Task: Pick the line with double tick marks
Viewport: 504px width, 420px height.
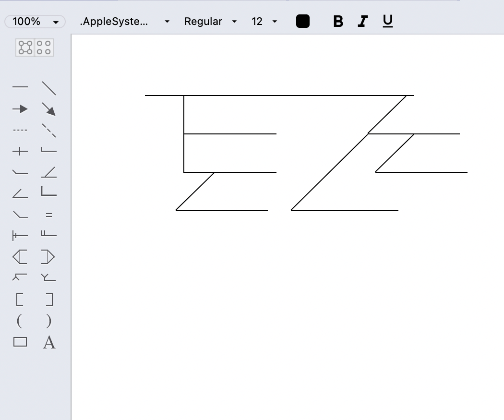Action: [20, 236]
